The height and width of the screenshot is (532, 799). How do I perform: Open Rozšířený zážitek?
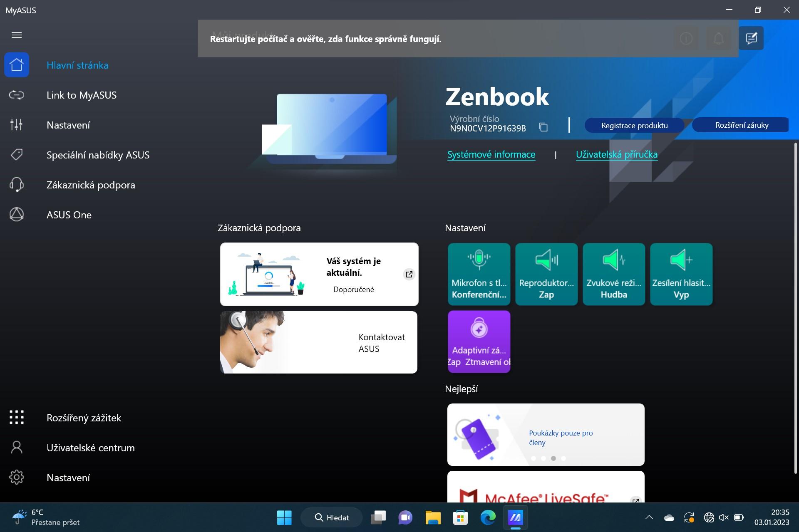tap(84, 418)
